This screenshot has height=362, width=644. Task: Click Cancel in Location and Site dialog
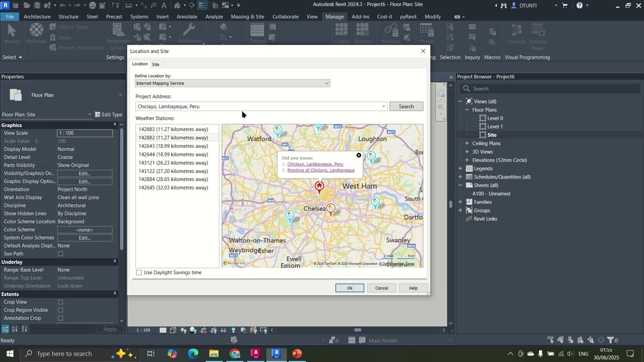(x=381, y=288)
